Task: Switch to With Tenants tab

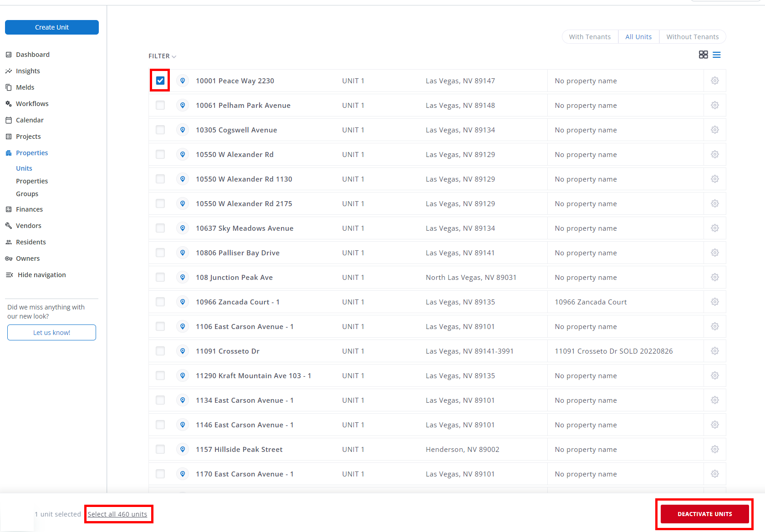Action: click(x=590, y=37)
